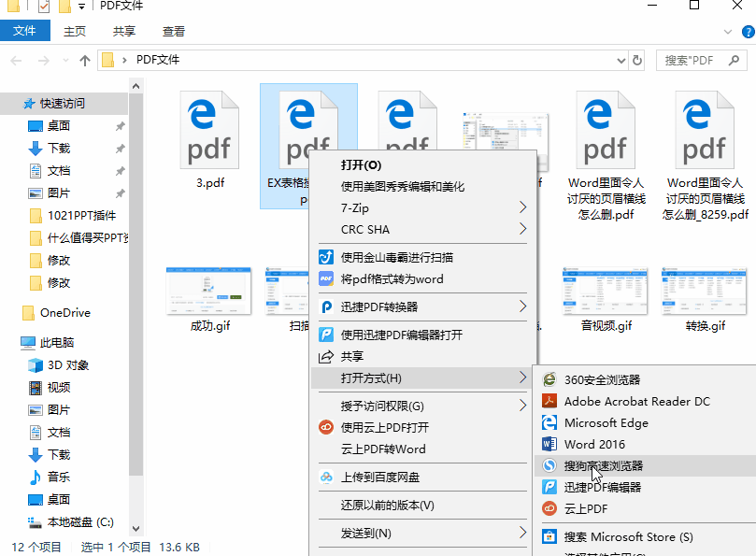756x556 pixels.
Task: Select the 3.pdf file icon
Action: click(x=209, y=130)
